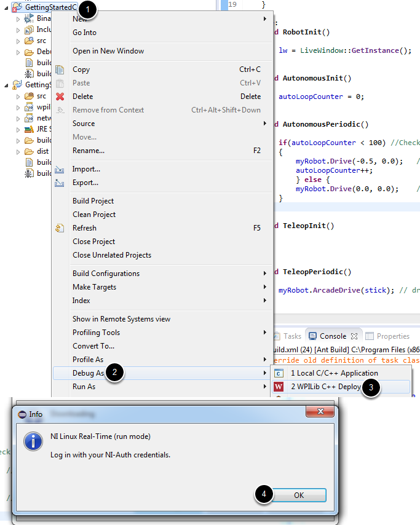Select 2 WPILib C++ Deploy
This screenshot has width=420, height=525.
(341, 387)
